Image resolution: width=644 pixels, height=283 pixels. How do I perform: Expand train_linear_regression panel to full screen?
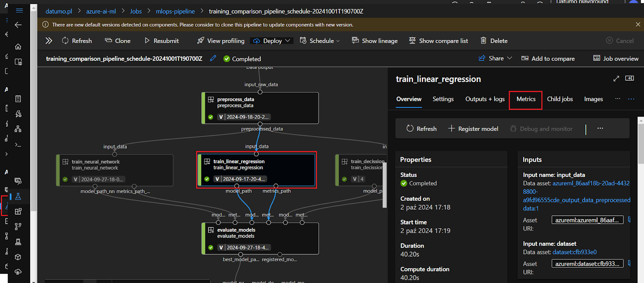pos(616,79)
